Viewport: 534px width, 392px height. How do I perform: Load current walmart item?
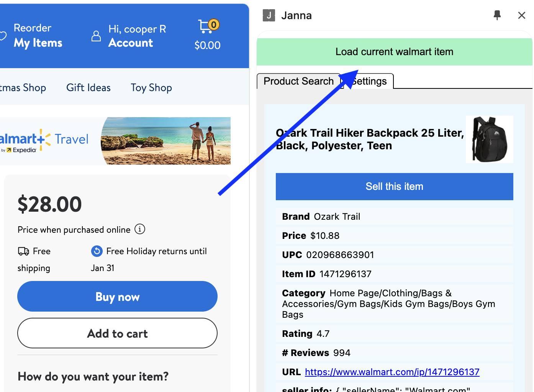[x=394, y=52]
